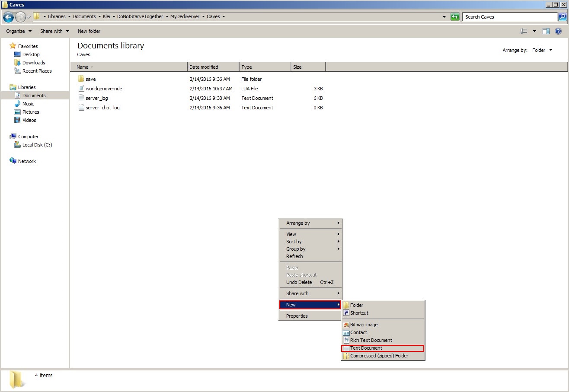Select the server_log text document icon
The image size is (569, 392).
[81, 98]
